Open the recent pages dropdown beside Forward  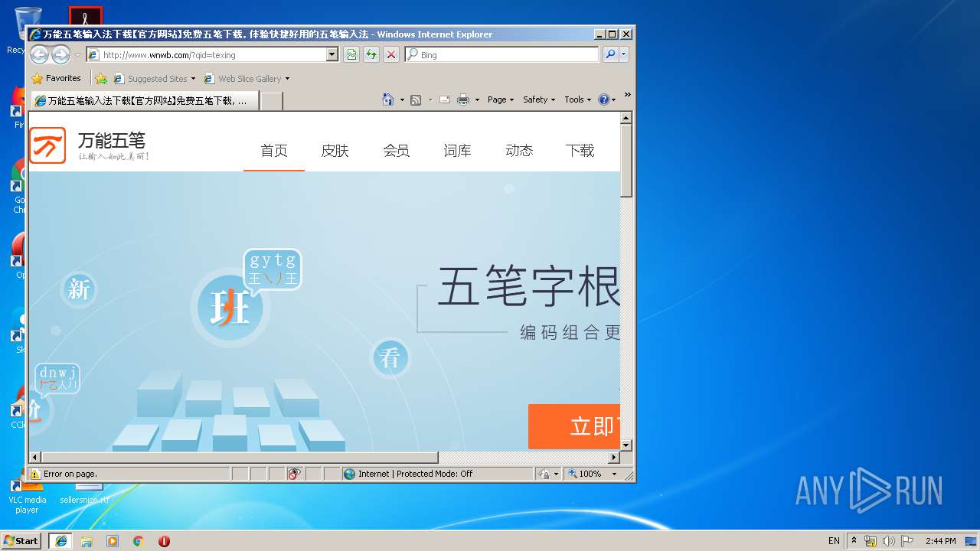coord(77,55)
